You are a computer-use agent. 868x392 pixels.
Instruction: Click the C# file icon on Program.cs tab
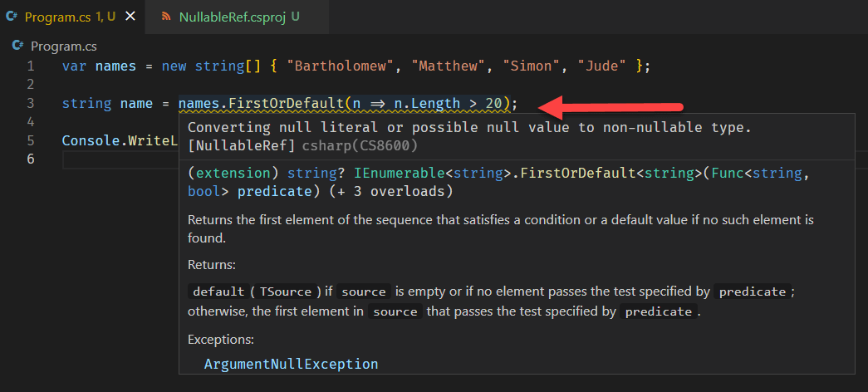tap(12, 17)
